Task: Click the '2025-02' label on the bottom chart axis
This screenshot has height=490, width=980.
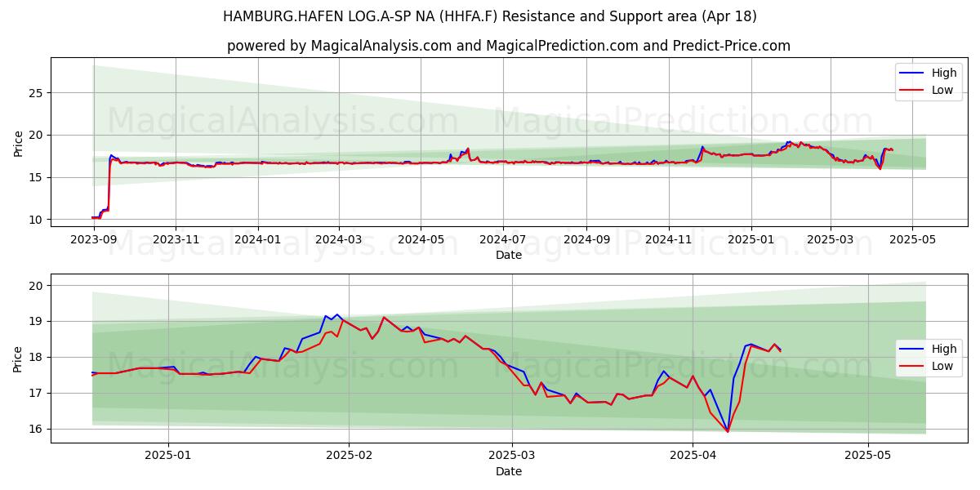Action: point(349,456)
